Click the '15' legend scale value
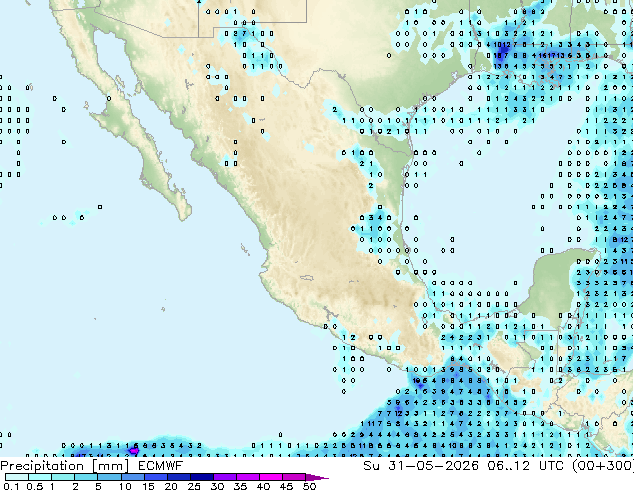 click(x=148, y=486)
